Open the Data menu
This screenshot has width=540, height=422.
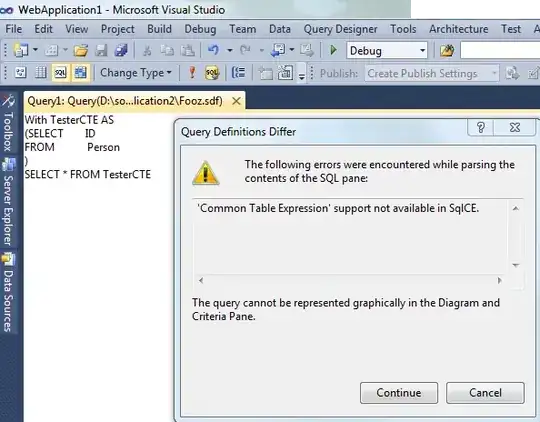pyautogui.click(x=280, y=29)
